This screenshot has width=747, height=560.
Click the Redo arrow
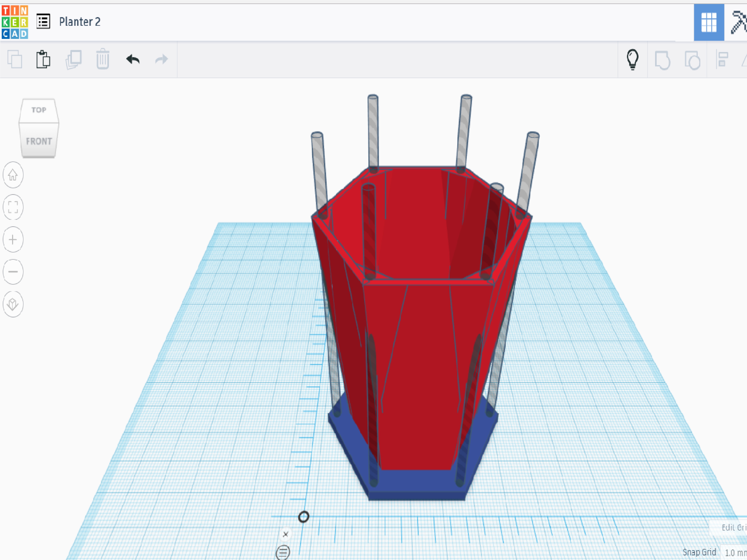point(161,59)
